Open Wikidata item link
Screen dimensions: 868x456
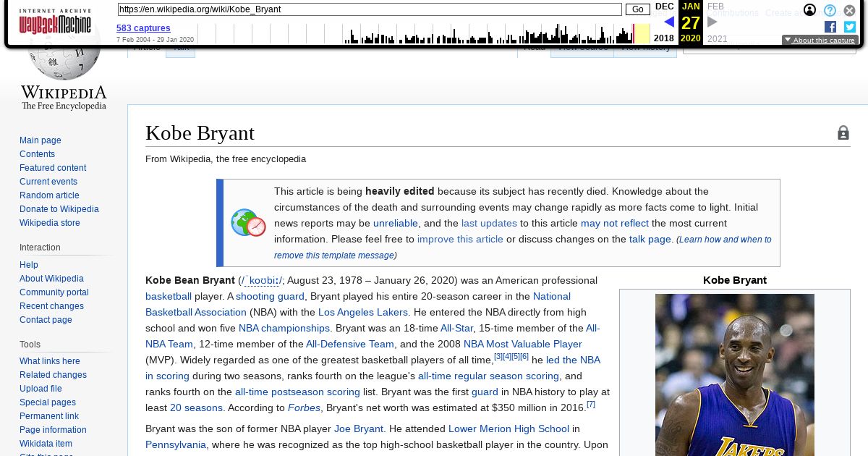(46, 444)
